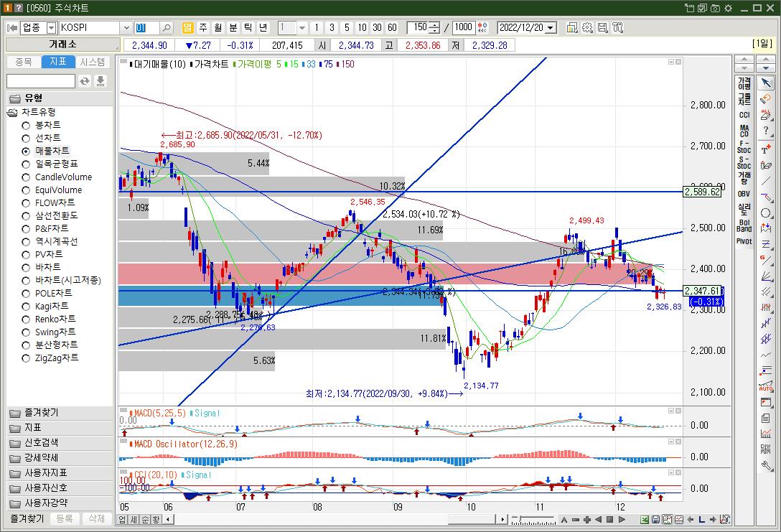Image resolution: width=781 pixels, height=532 pixels.
Task: Click the chart settings gear icon in toolbar
Action: [587, 28]
